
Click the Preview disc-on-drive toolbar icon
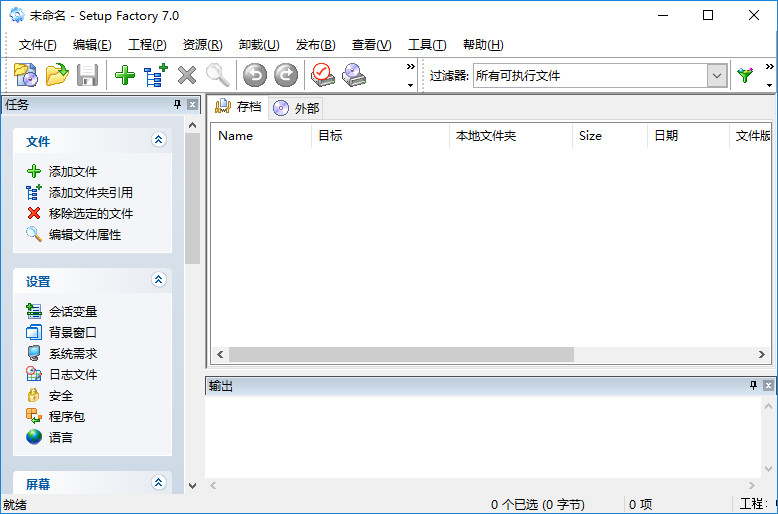354,75
